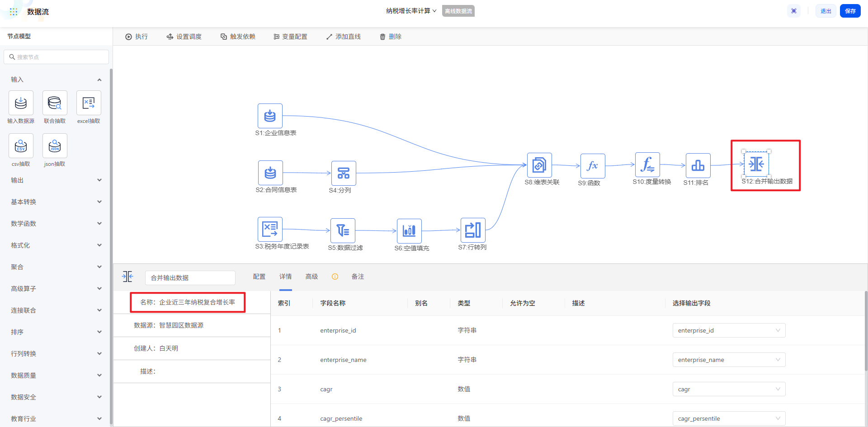Open the cagr output field dropdown
The width and height of the screenshot is (868, 427).
tap(728, 389)
